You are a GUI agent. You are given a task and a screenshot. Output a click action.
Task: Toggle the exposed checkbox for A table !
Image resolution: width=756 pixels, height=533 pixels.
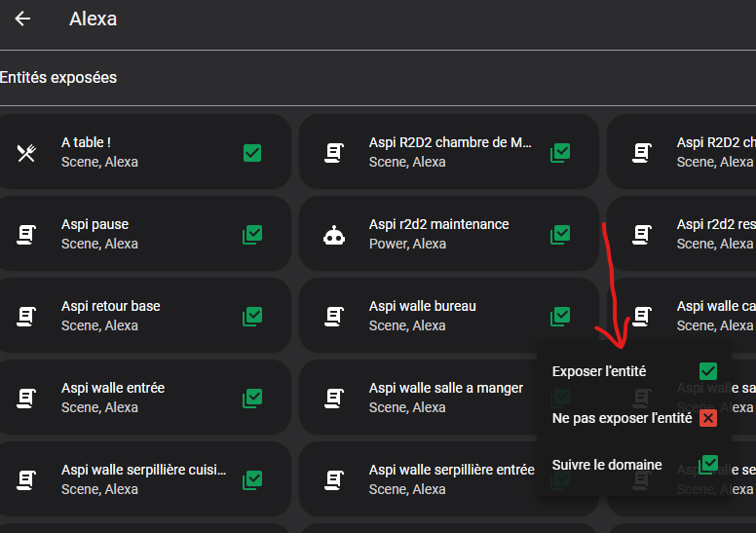252,153
